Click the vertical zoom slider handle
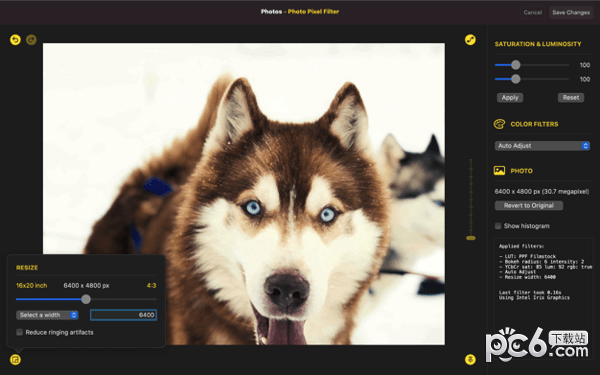The height and width of the screenshot is (375, 600). coord(471,238)
